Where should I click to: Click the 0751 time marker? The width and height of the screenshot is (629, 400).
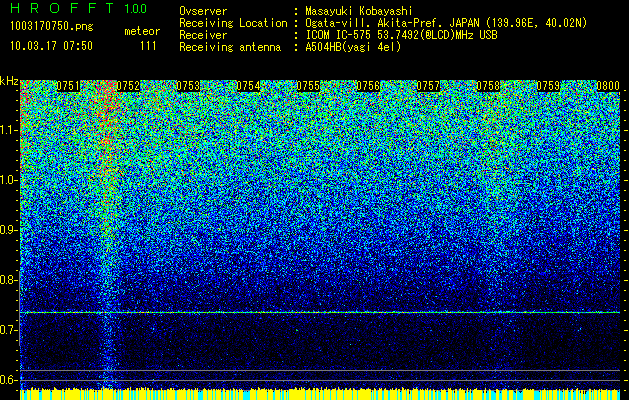(x=68, y=86)
